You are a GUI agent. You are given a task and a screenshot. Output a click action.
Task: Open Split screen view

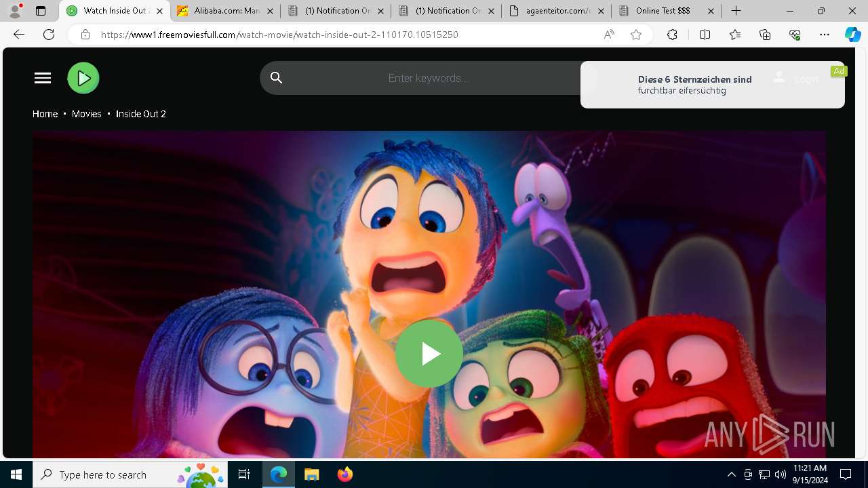click(705, 35)
